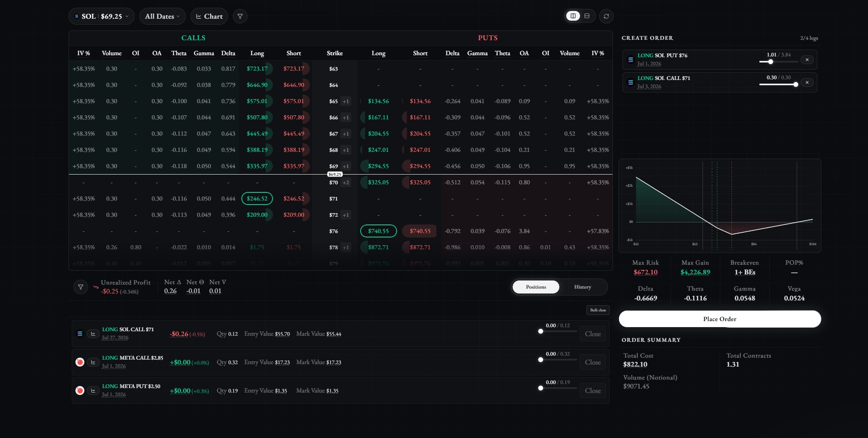Click the SOL icon on PUT $76 leg

tap(631, 60)
